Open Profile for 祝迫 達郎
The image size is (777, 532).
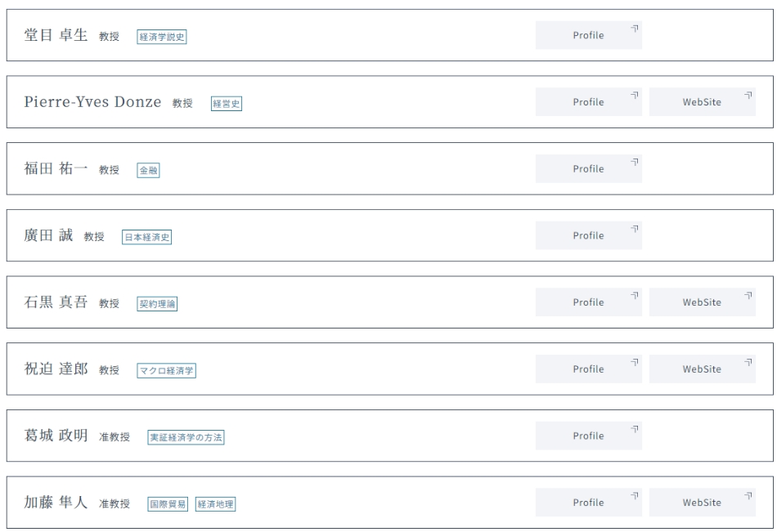589,369
